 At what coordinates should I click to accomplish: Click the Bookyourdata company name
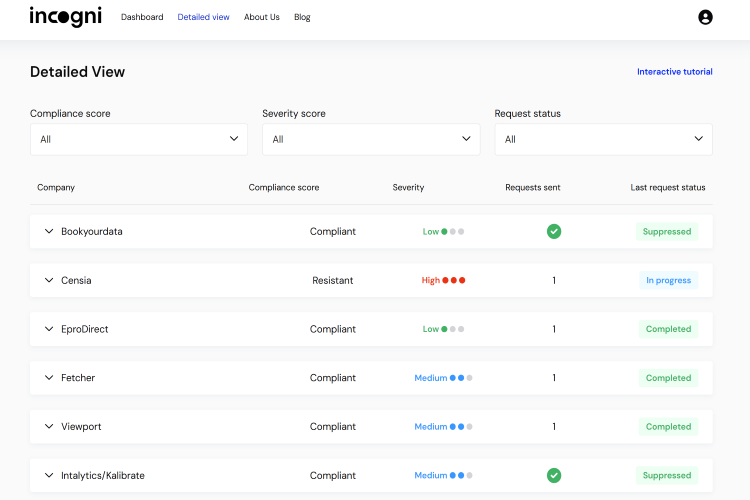[92, 232]
